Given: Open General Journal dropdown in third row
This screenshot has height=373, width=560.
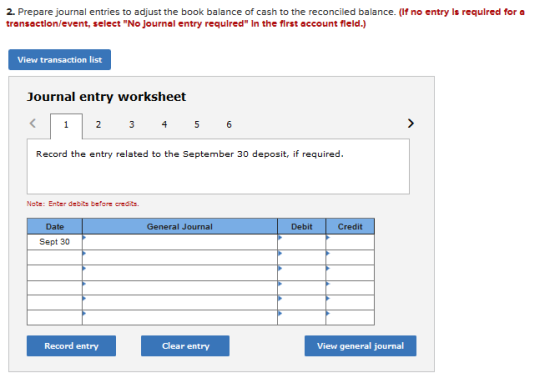Looking at the screenshot, I should (180, 273).
